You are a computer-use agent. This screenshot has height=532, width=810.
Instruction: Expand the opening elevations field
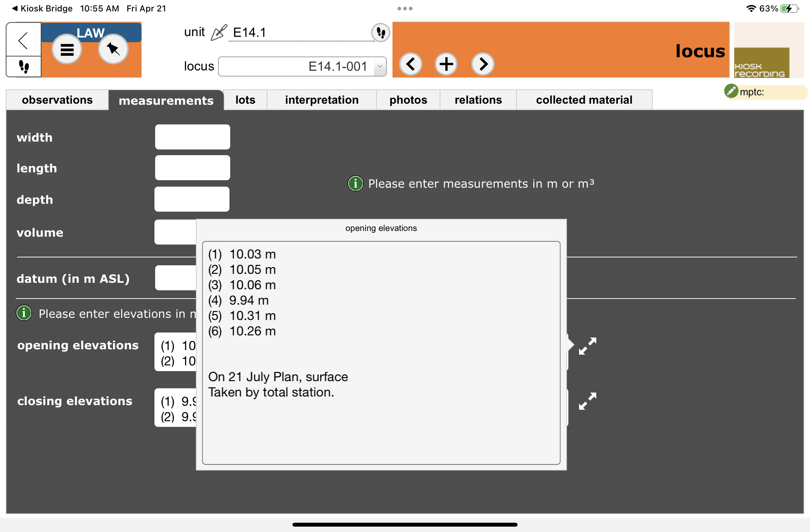point(588,346)
